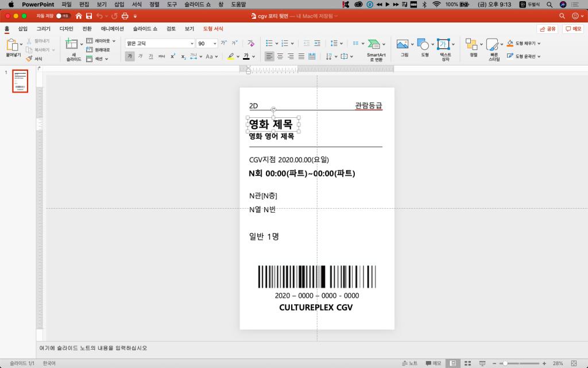Toggle the notes (노트) pane in status bar

[409, 363]
